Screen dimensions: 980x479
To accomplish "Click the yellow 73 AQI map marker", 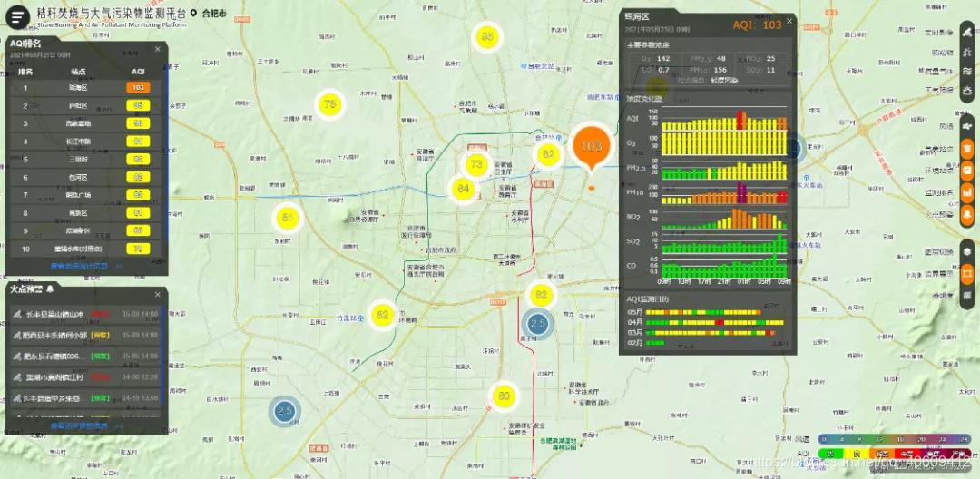I will [x=477, y=165].
